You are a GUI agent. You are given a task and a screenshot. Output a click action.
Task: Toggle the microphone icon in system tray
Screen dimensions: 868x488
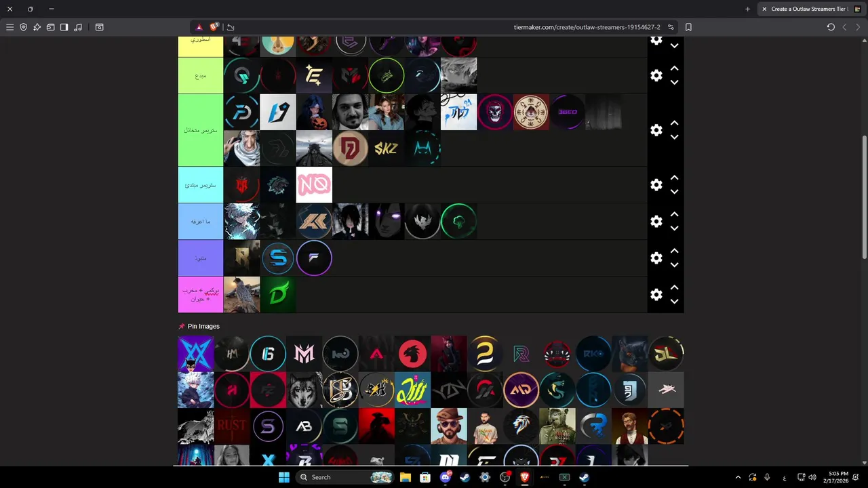click(x=767, y=477)
